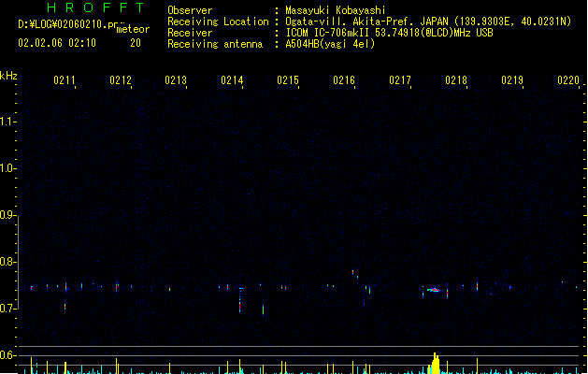This screenshot has width=588, height=374.
Task: Click time marker 0220
Action: [568, 80]
